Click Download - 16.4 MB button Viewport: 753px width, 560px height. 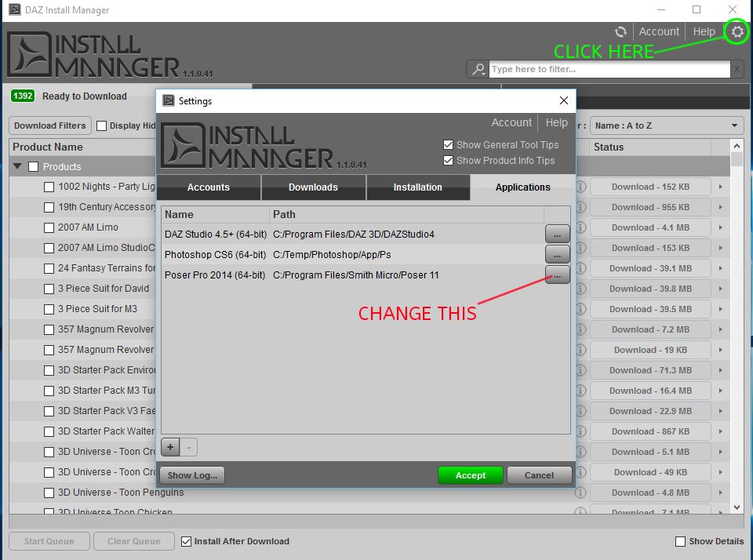[x=650, y=391]
